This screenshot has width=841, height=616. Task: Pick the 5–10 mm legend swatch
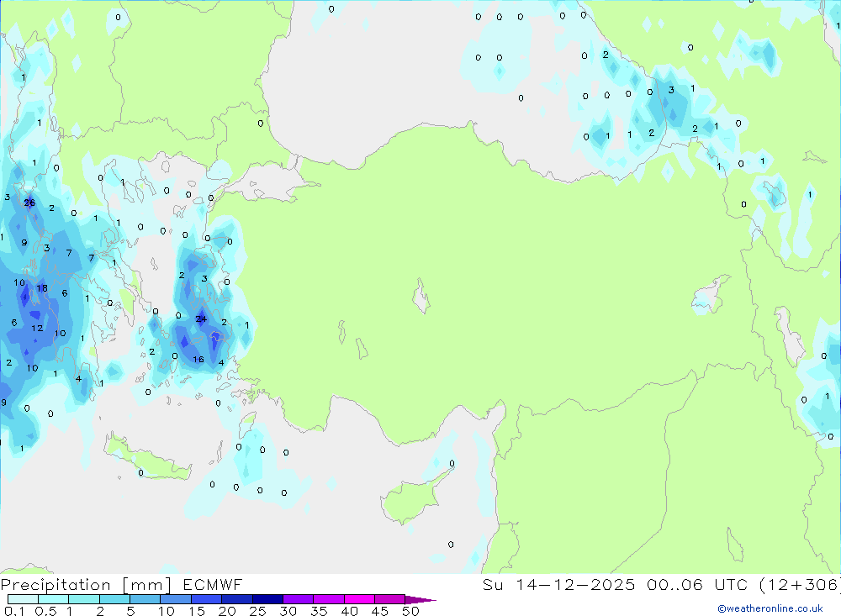click(145, 599)
